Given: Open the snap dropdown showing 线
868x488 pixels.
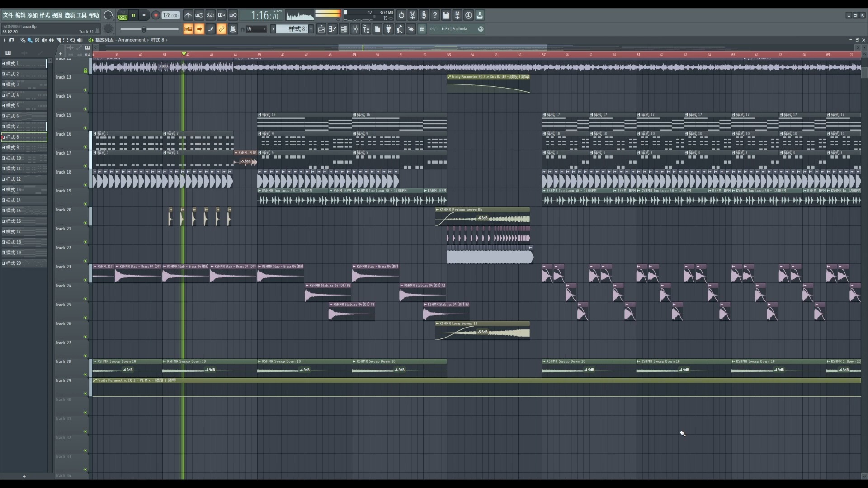Looking at the screenshot, I should (x=256, y=29).
